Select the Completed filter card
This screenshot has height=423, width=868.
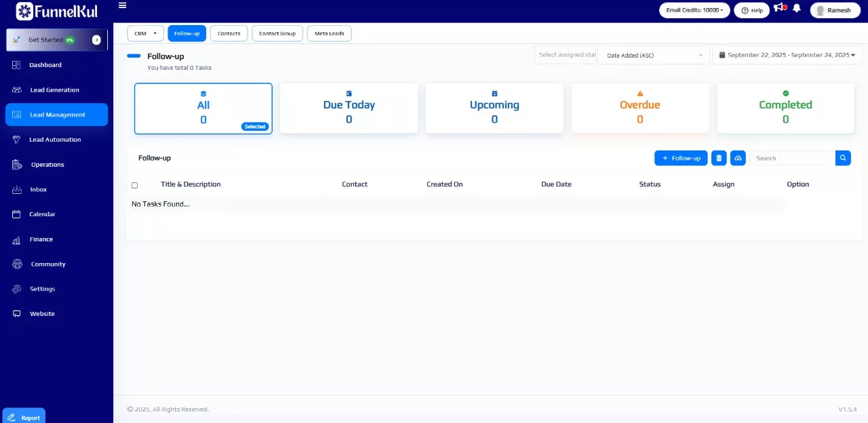pyautogui.click(x=785, y=108)
